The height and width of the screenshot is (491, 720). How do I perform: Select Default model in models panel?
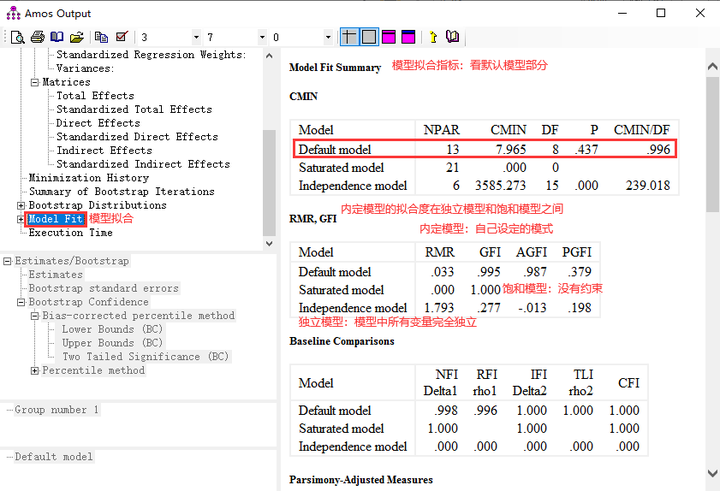pyautogui.click(x=53, y=457)
